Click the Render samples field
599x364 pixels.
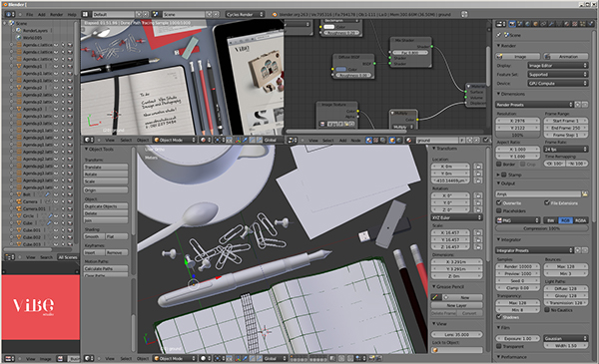[x=517, y=266]
